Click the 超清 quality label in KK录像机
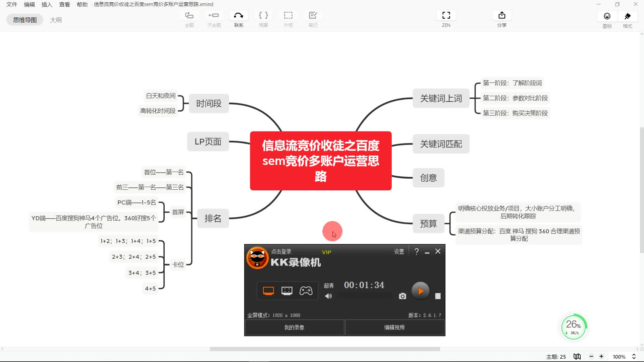 tap(329, 286)
